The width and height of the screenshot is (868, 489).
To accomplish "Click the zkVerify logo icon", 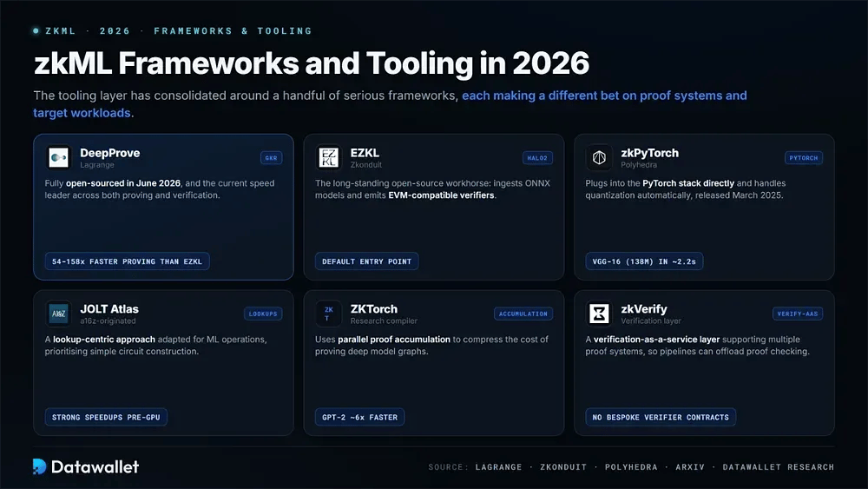I will [599, 314].
